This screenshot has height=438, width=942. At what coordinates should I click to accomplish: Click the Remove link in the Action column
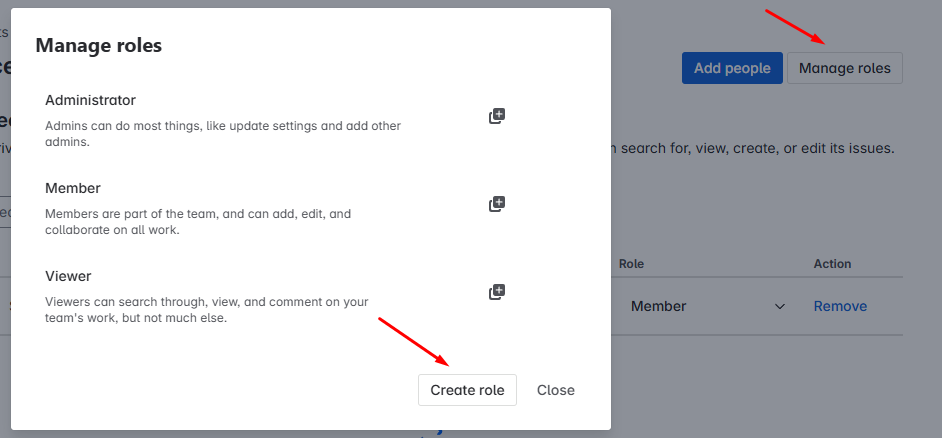(x=840, y=306)
